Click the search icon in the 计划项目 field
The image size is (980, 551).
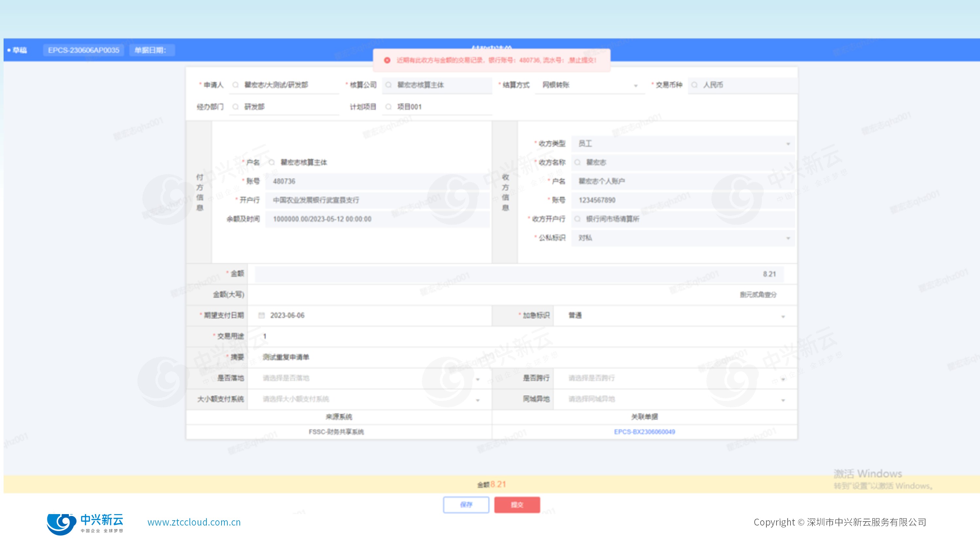tap(388, 107)
